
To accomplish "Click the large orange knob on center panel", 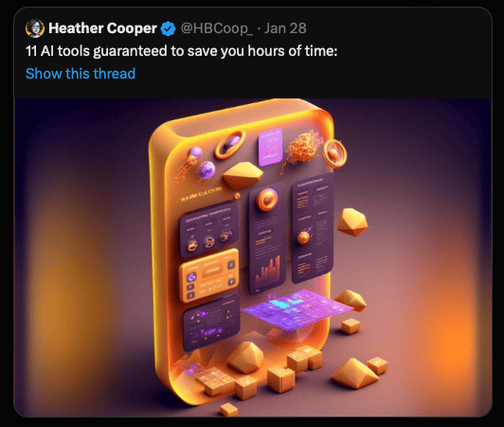I will pyautogui.click(x=267, y=200).
